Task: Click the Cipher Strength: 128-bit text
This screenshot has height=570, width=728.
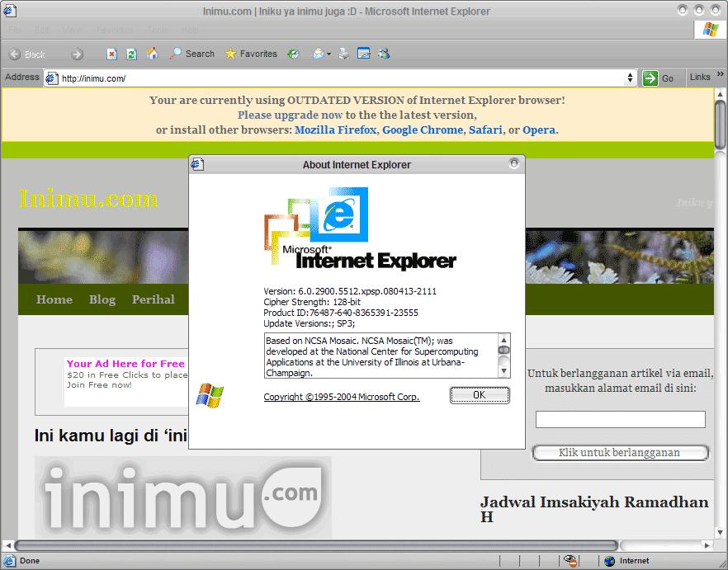Action: tap(312, 302)
